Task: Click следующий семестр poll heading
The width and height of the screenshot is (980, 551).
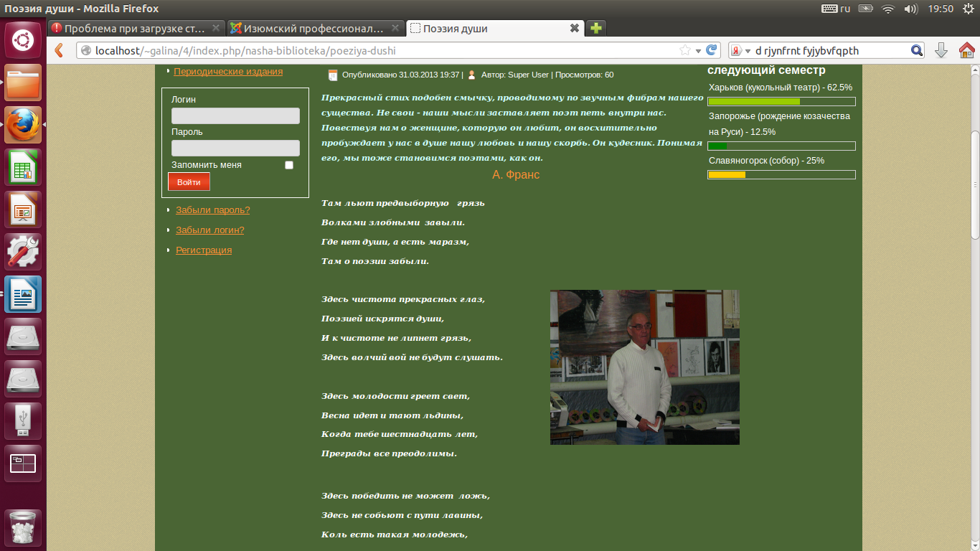Action: [766, 70]
